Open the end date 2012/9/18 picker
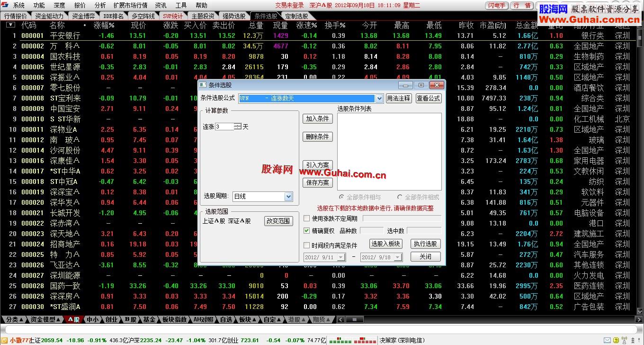 398,257
